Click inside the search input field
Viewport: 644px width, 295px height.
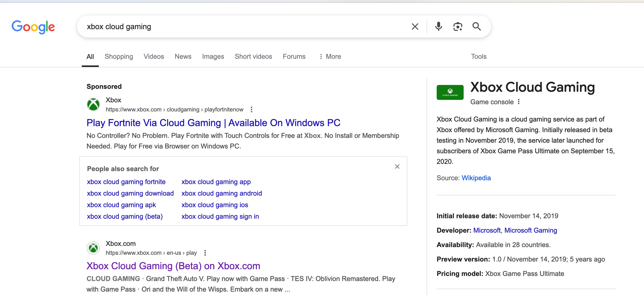pyautogui.click(x=225, y=26)
